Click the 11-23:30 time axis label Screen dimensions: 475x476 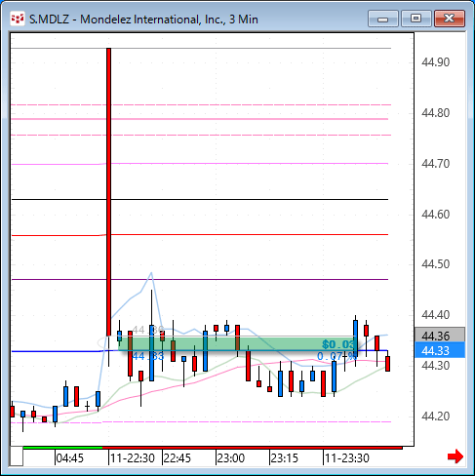pyautogui.click(x=347, y=458)
